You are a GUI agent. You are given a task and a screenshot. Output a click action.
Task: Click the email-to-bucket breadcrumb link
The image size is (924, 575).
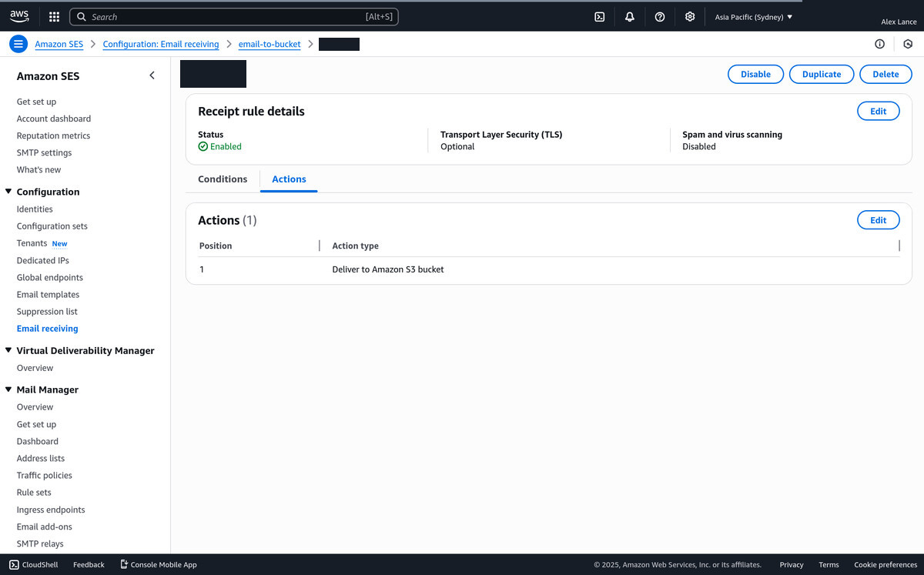(269, 45)
